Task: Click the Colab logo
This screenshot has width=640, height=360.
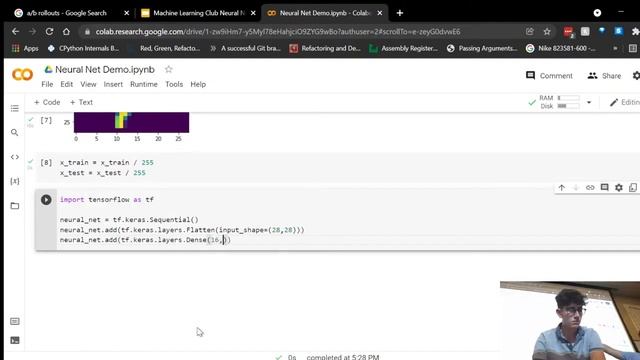Action: (22, 75)
